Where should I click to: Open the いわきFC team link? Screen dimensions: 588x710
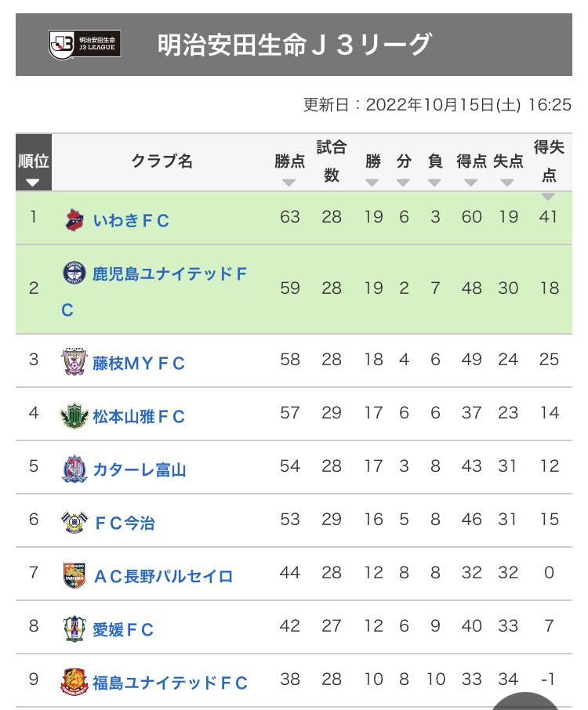[x=131, y=220]
